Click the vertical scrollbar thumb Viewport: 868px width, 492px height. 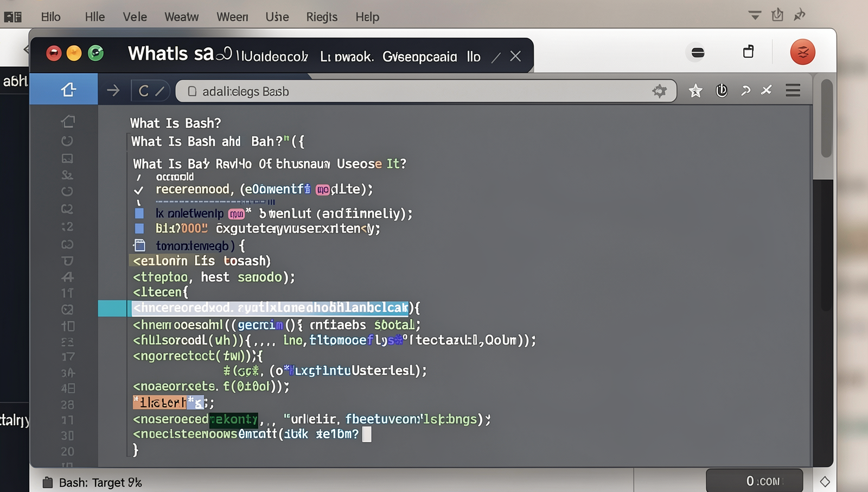(826, 118)
